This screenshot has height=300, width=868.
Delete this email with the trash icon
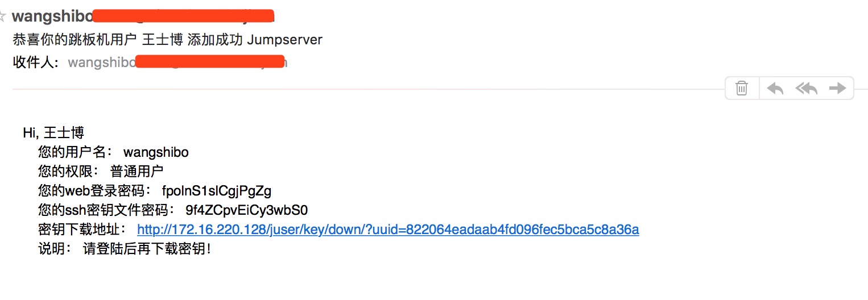pyautogui.click(x=742, y=89)
